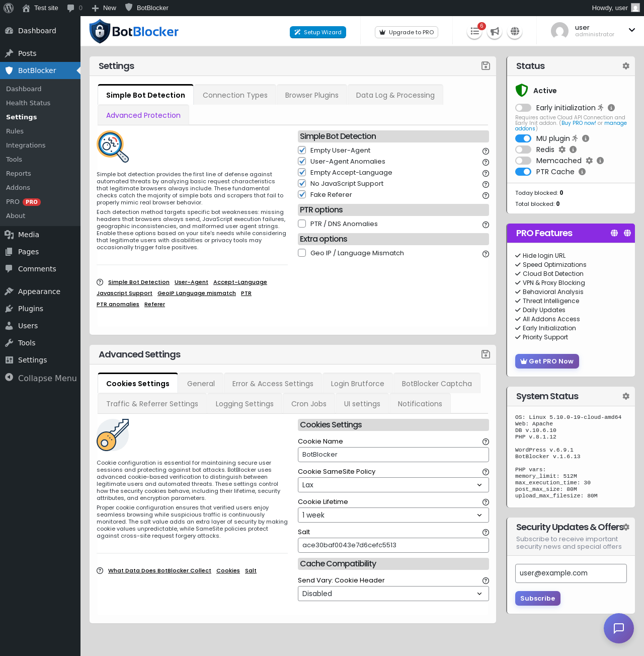This screenshot has width=644, height=656.
Task: Click the Salt input field
Action: (393, 545)
